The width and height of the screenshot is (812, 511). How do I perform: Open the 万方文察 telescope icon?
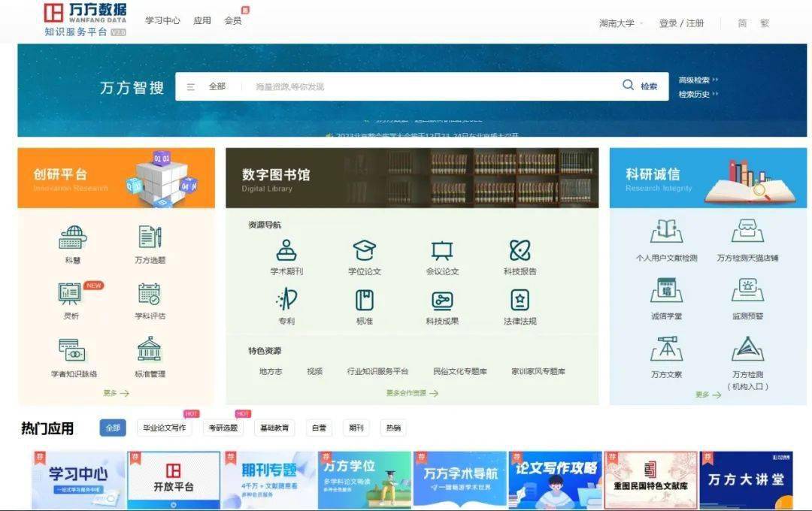point(666,349)
